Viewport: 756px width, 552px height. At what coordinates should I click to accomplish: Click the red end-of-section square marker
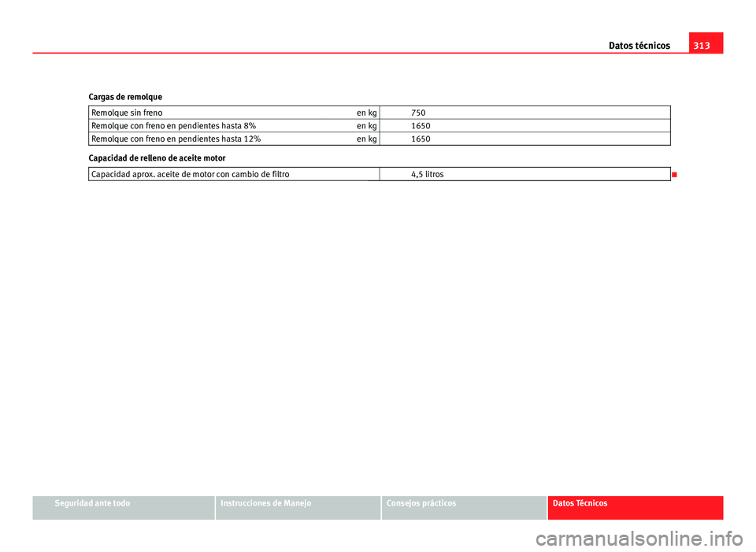click(675, 175)
